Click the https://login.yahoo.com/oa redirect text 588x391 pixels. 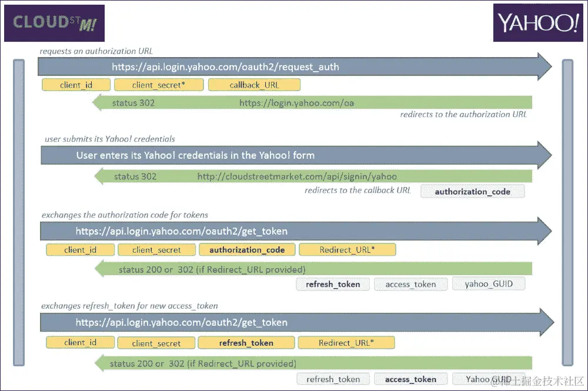(x=296, y=103)
